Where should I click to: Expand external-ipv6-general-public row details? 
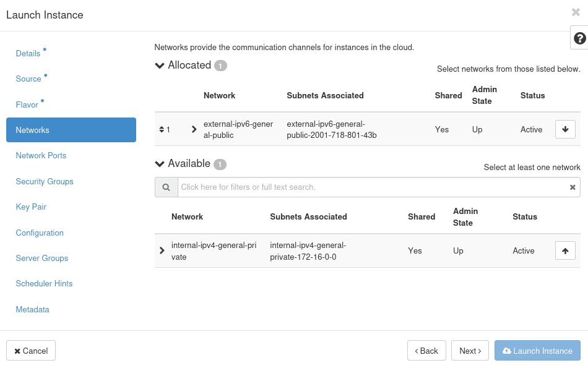[194, 129]
